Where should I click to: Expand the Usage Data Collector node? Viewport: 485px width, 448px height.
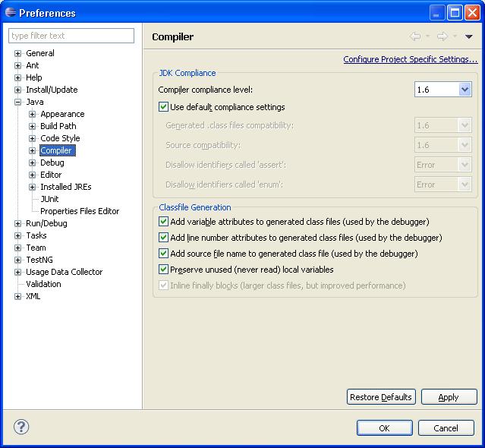(17, 272)
